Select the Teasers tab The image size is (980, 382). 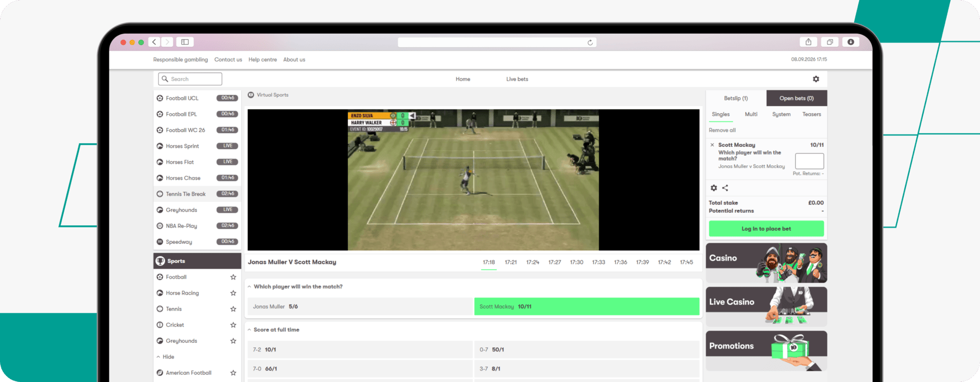[812, 115]
